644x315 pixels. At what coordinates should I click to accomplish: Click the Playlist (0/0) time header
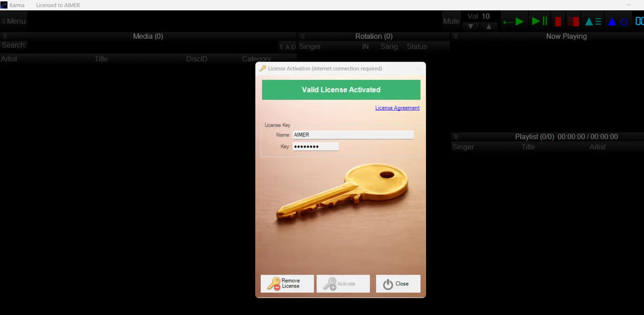(x=566, y=137)
